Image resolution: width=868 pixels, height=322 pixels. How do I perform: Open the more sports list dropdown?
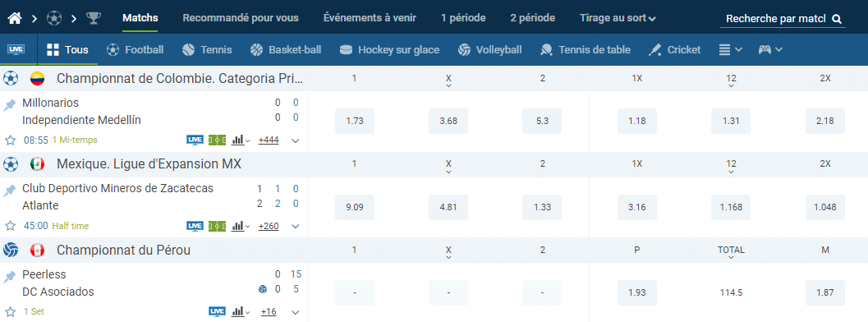(x=730, y=49)
